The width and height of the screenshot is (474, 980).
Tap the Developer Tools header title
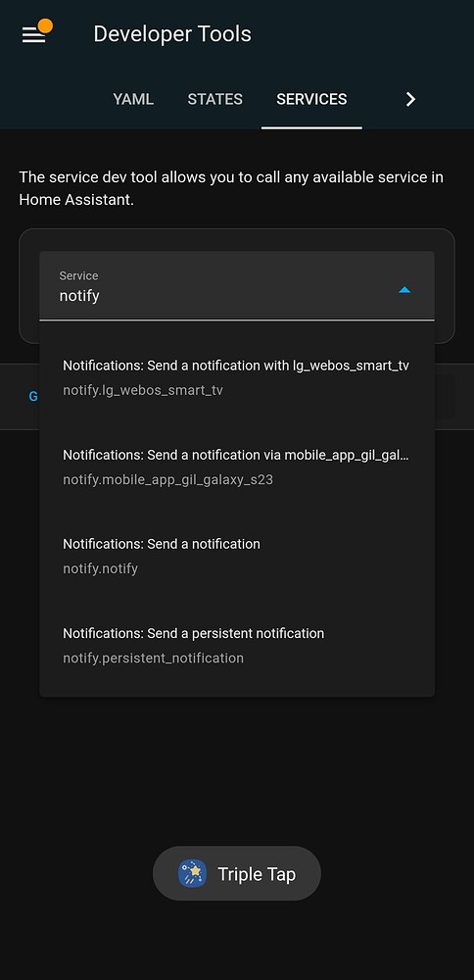(172, 33)
